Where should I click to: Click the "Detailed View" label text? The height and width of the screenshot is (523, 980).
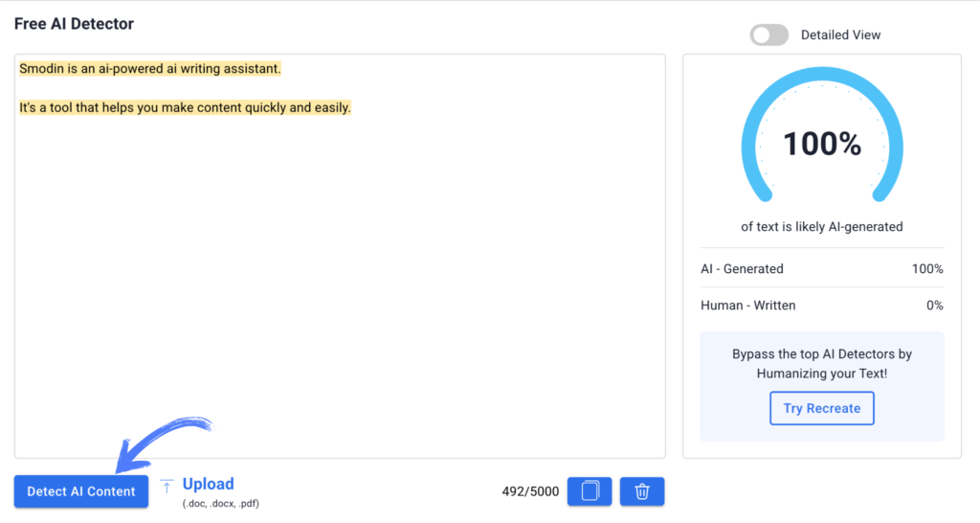click(x=840, y=34)
